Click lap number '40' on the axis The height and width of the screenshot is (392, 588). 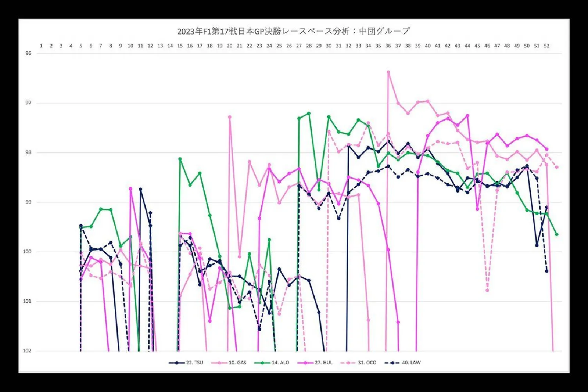click(428, 46)
